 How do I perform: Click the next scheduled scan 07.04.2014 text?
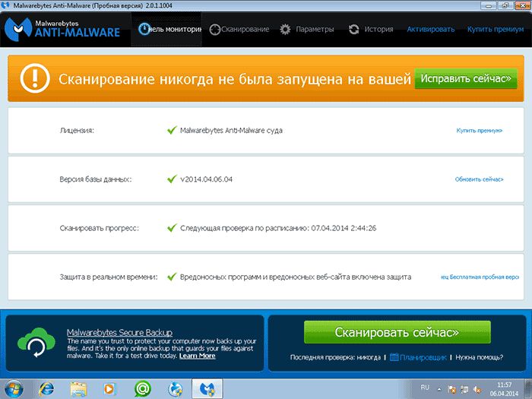(x=278, y=228)
